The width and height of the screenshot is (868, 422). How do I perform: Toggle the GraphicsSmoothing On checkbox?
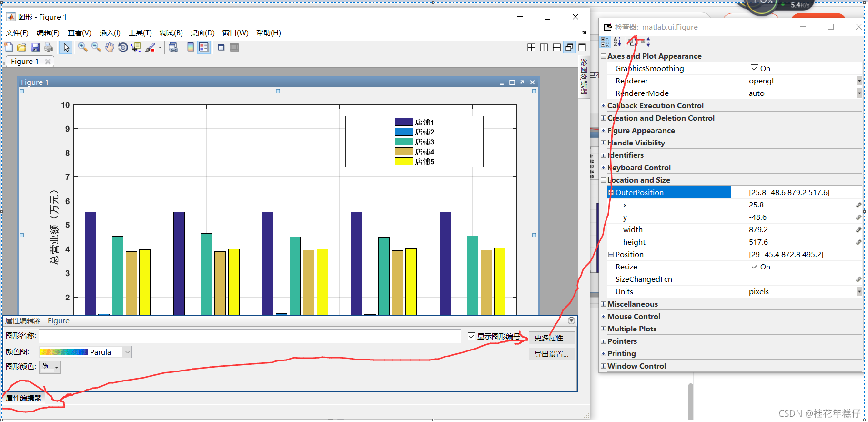755,68
